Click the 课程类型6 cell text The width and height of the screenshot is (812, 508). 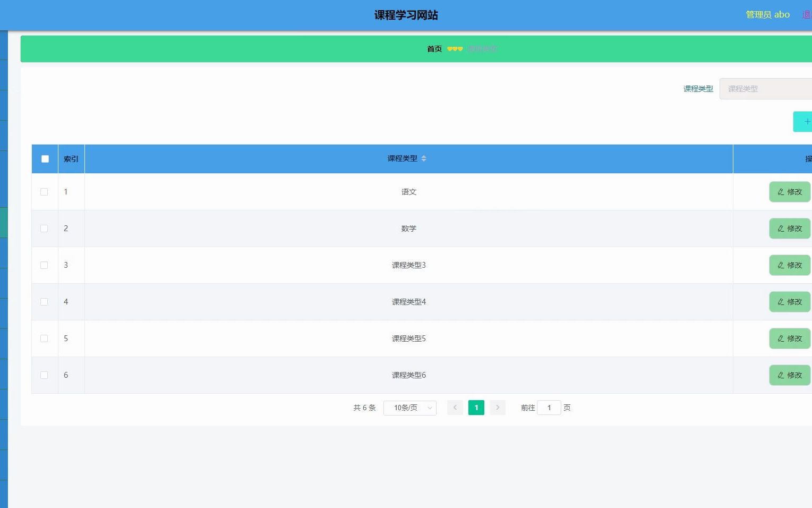click(409, 375)
